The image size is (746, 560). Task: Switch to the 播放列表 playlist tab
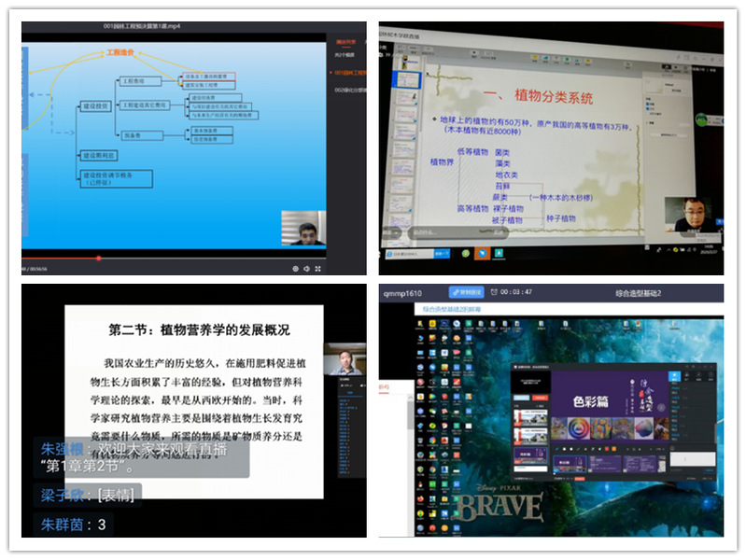coord(345,42)
